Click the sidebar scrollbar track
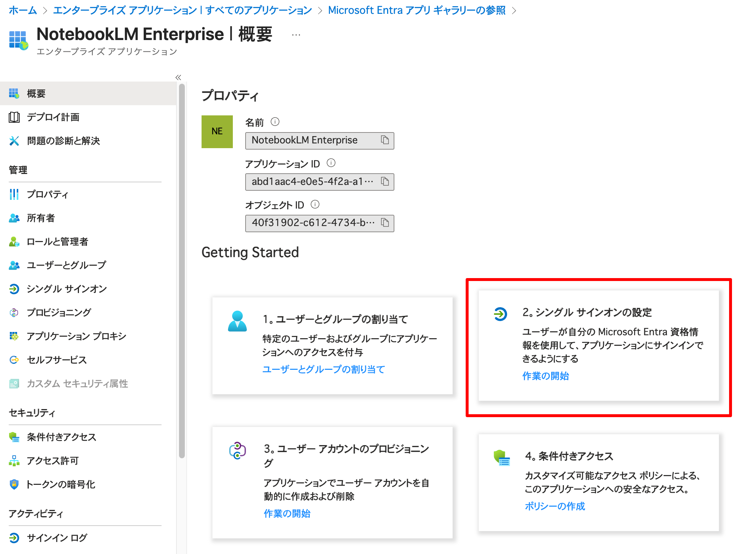756x554 pixels. [181, 255]
